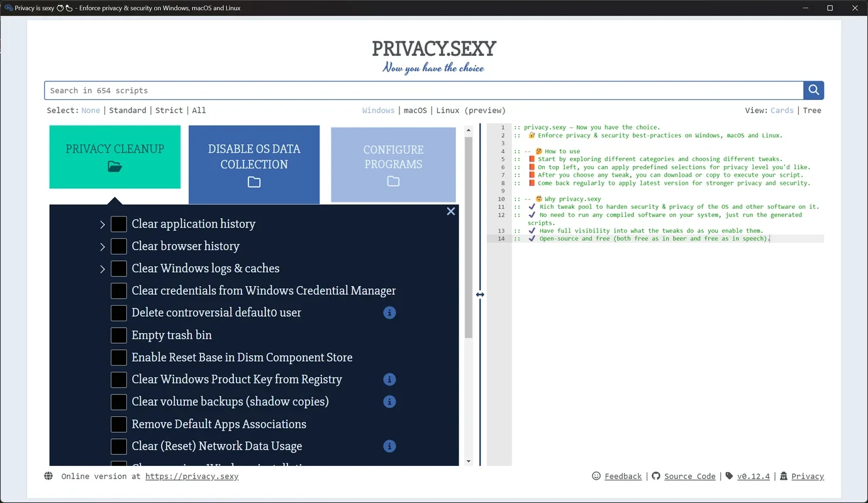Click the search magnifier button

(813, 91)
